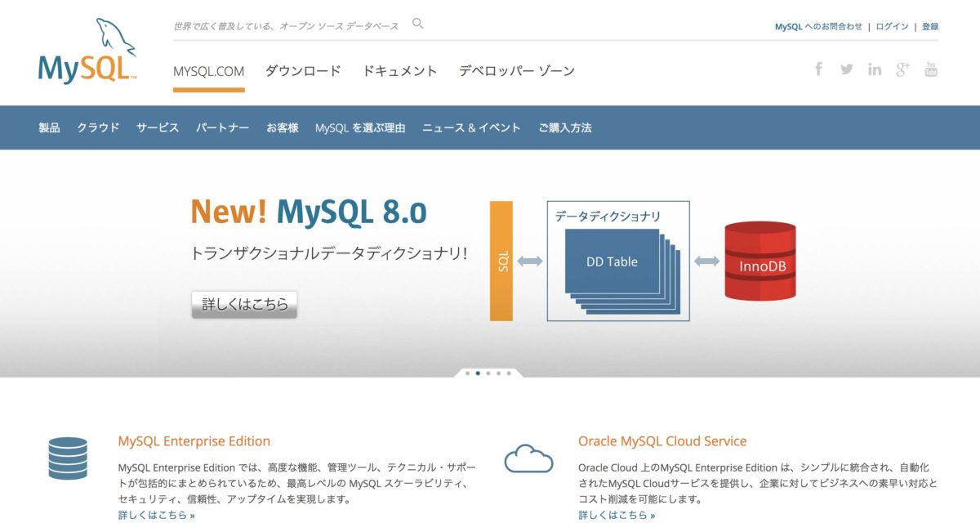Click 詳しくはこちら under MySQL Enterprise Edition
980x532 pixels.
pyautogui.click(x=157, y=515)
